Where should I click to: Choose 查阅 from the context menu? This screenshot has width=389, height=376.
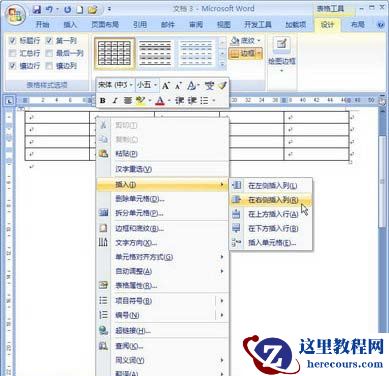pyautogui.click(x=162, y=346)
